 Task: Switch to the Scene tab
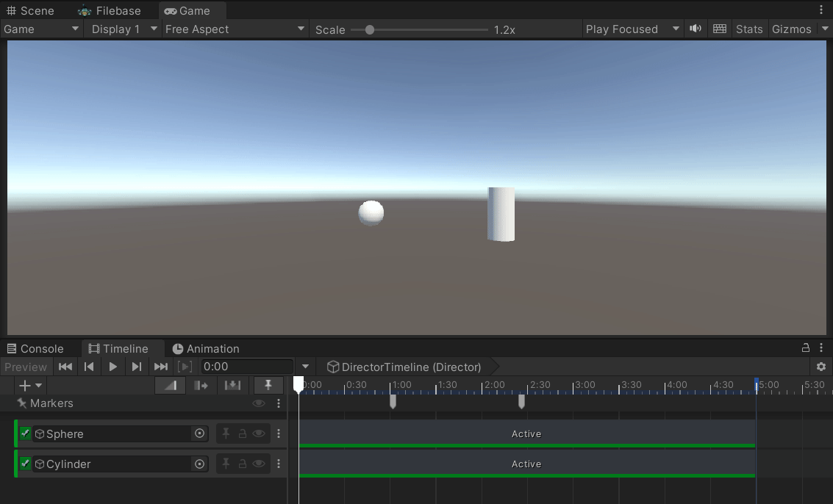29,10
